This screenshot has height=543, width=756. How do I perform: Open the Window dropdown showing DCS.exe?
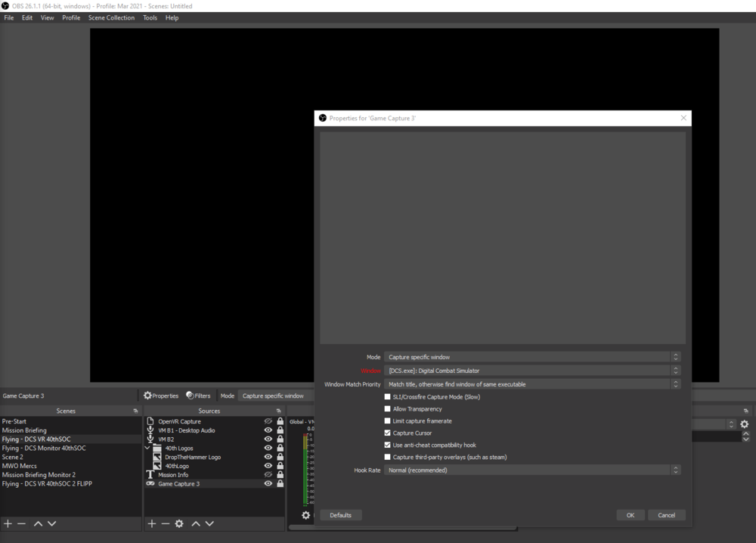(531, 371)
